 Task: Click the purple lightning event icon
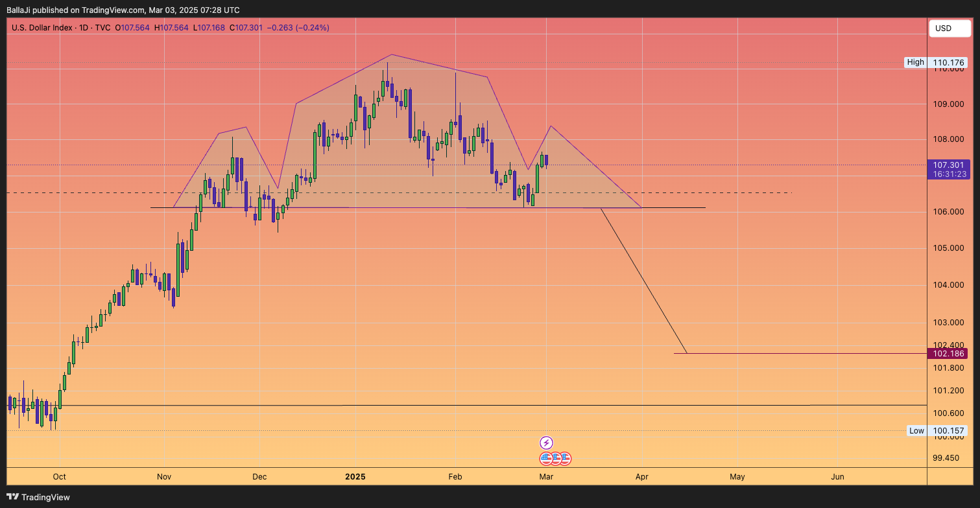coord(546,443)
